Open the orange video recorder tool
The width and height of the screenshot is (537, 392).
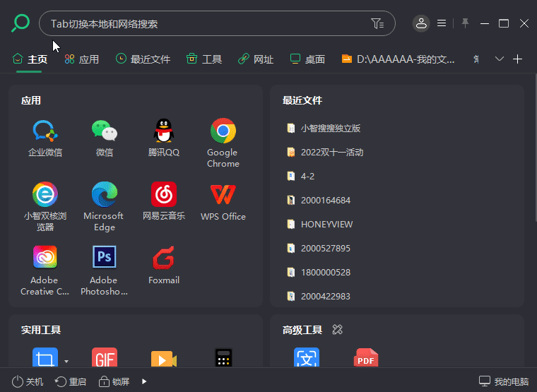[164, 358]
